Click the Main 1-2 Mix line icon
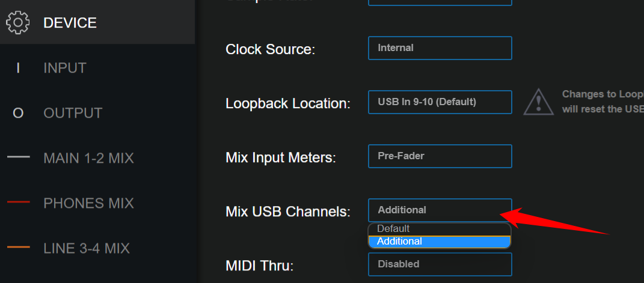Image resolution: width=644 pixels, height=283 pixels. pyautogui.click(x=18, y=158)
